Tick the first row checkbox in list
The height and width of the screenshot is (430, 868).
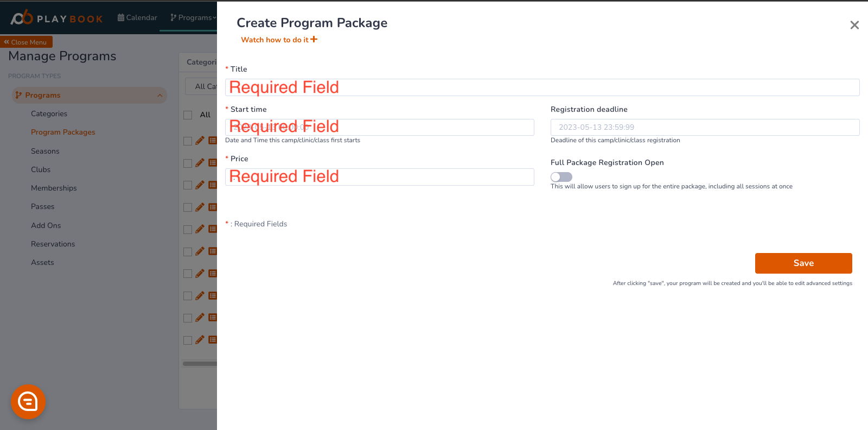click(x=188, y=141)
